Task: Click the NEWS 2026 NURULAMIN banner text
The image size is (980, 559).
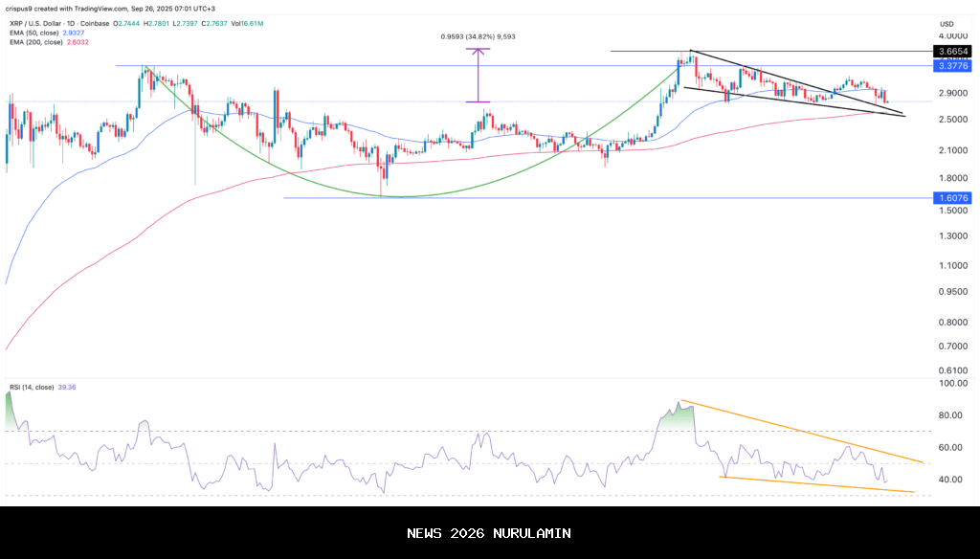Action: click(x=489, y=533)
